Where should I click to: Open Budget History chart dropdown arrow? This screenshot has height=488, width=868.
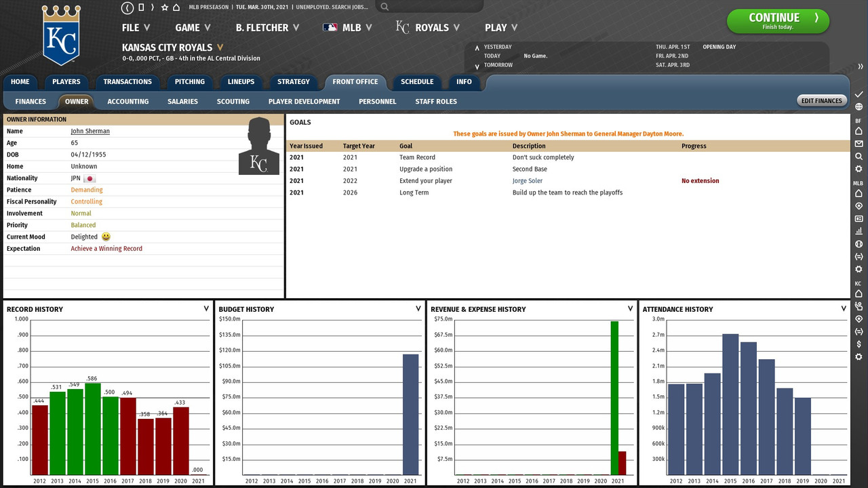(418, 308)
